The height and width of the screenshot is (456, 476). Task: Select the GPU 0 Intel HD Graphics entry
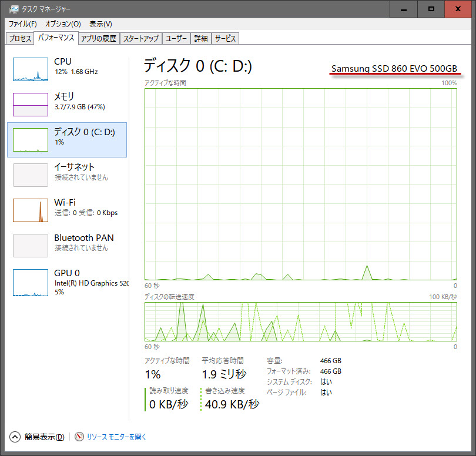[x=67, y=282]
